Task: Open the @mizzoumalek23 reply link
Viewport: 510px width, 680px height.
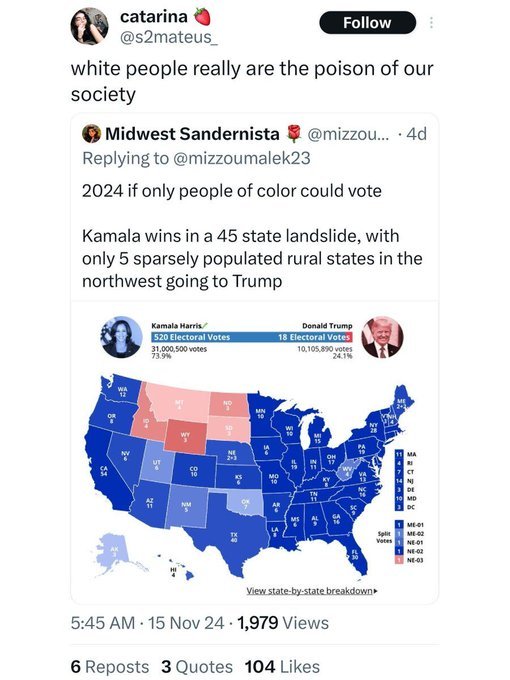Action: pos(242,158)
